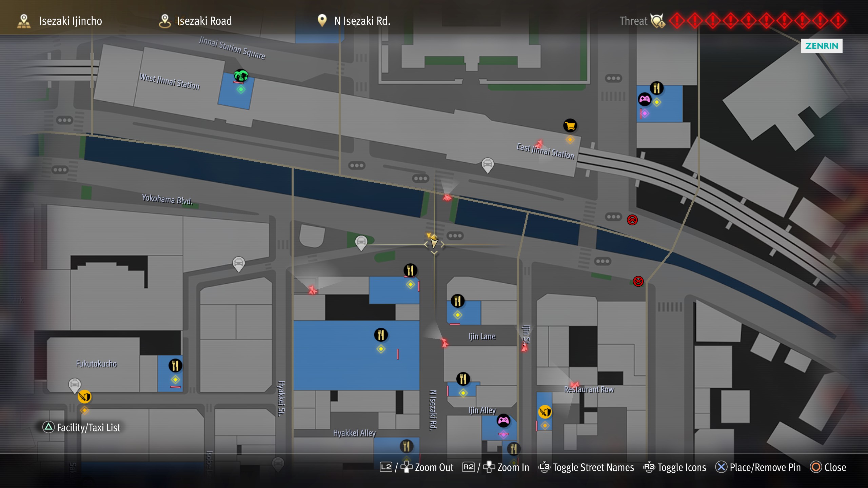Screen dimensions: 868x488
Task: Select the yellow shield icon below Fukutokucho
Action: [x=84, y=396]
